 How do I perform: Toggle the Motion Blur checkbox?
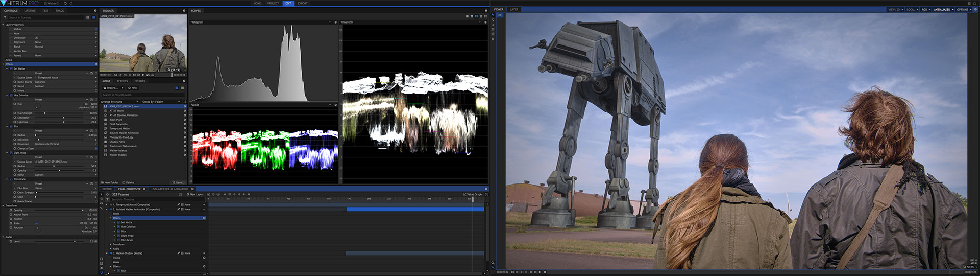[x=96, y=51]
